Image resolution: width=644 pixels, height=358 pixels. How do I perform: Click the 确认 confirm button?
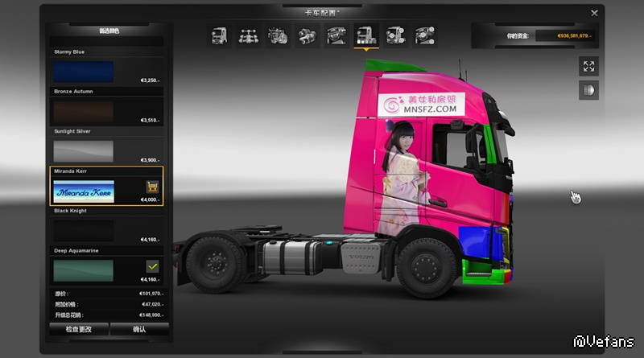click(x=139, y=329)
